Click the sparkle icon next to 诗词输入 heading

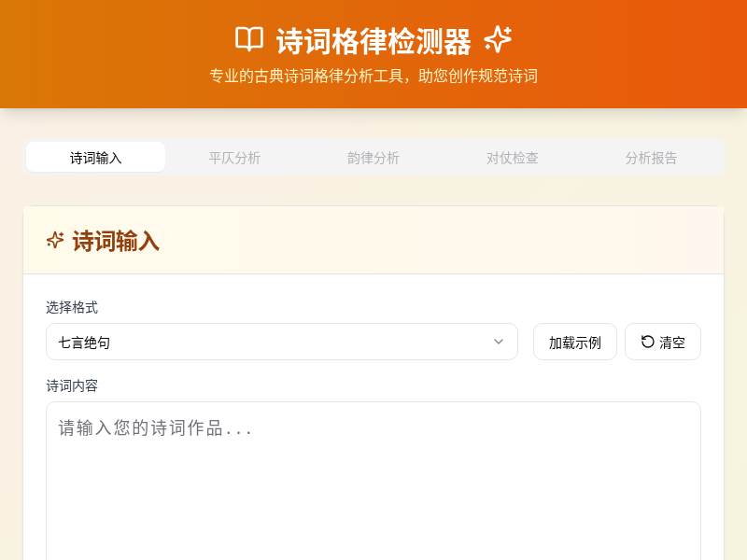(55, 240)
